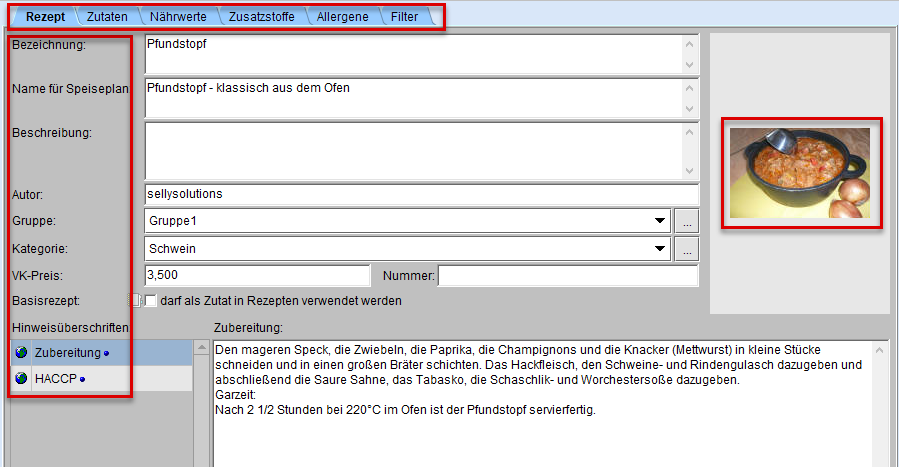Screen dimensions: 899x467
Task: Switch to the Rezept tab
Action: pyautogui.click(x=45, y=17)
